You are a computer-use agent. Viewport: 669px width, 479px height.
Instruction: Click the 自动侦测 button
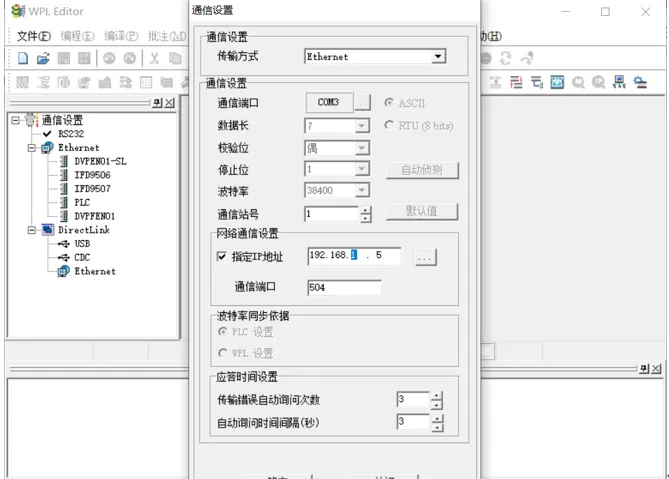click(422, 170)
